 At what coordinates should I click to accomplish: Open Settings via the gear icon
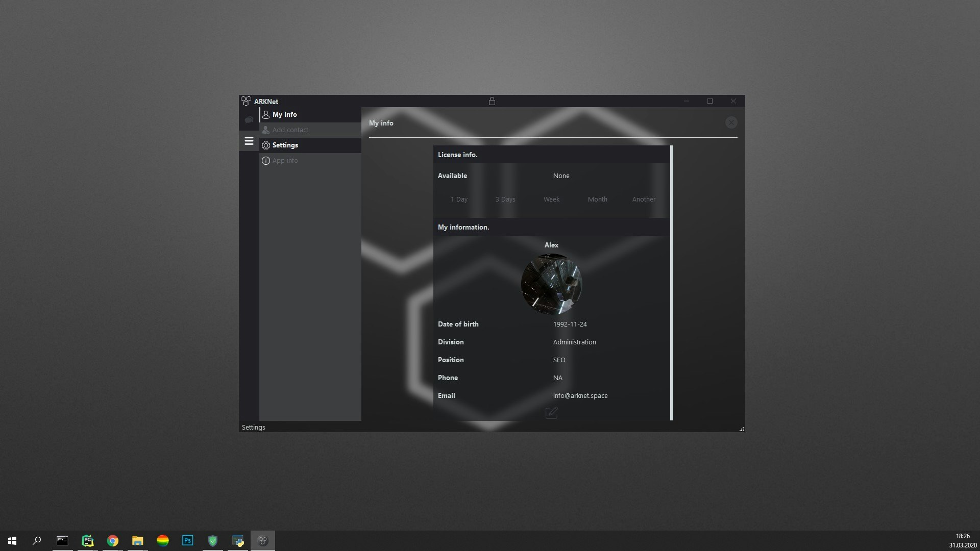pos(265,145)
